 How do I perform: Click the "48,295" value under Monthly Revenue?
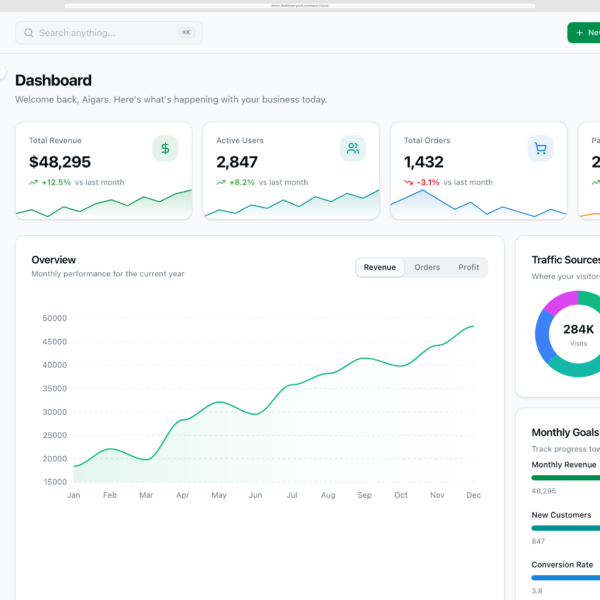544,491
